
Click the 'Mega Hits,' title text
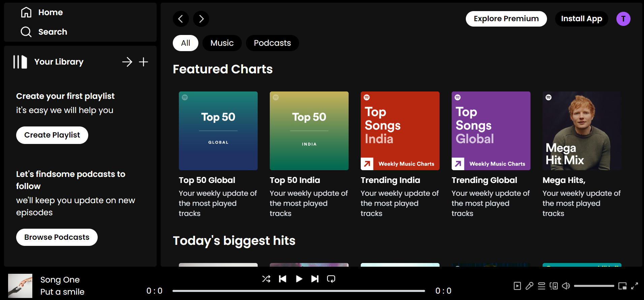(564, 180)
